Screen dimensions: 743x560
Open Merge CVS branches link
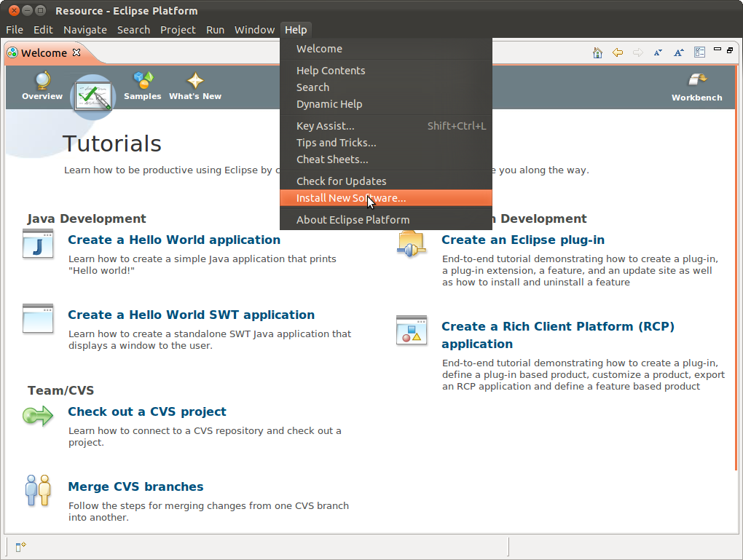click(x=135, y=486)
